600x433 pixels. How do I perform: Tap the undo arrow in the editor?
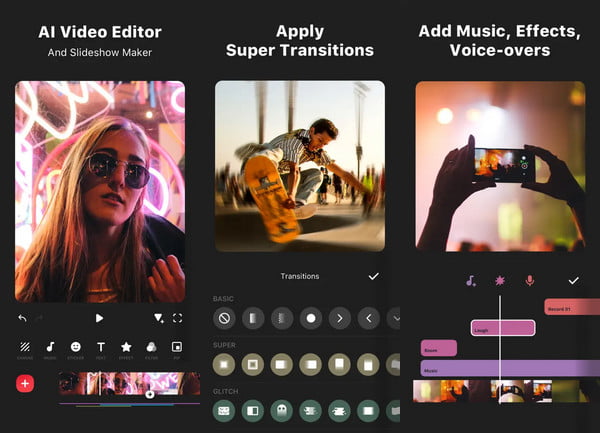click(x=22, y=318)
